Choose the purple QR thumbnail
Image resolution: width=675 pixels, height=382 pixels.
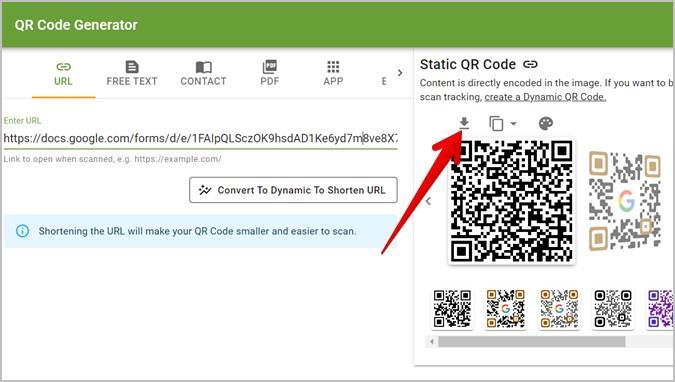click(660, 309)
